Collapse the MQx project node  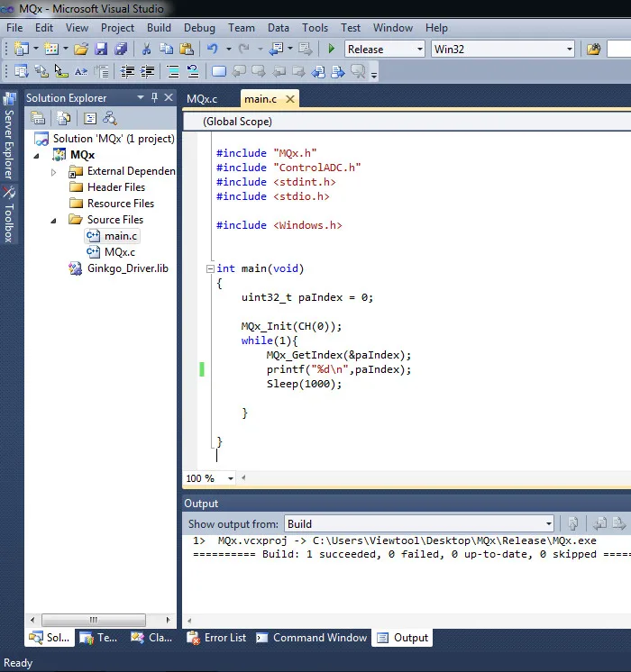click(37, 156)
